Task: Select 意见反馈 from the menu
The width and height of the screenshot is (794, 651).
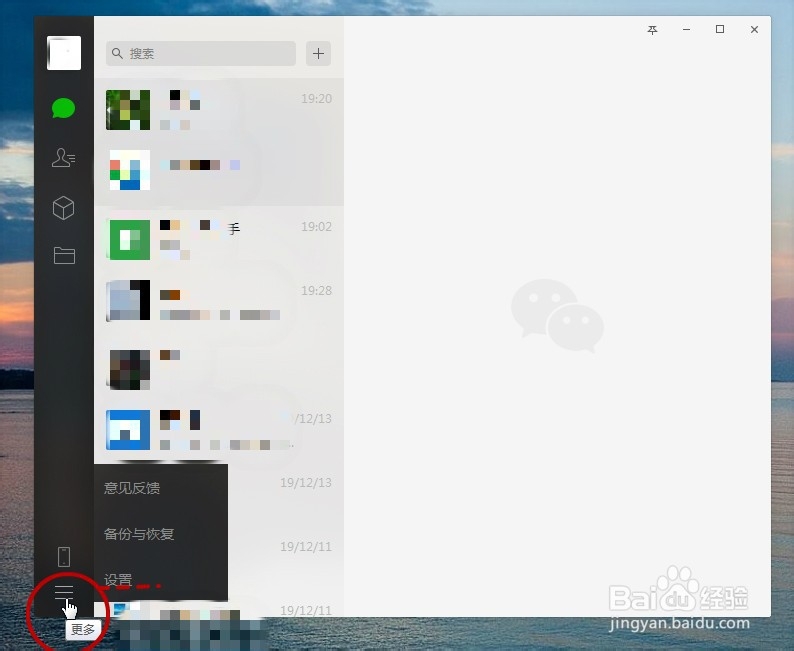Action: [132, 488]
